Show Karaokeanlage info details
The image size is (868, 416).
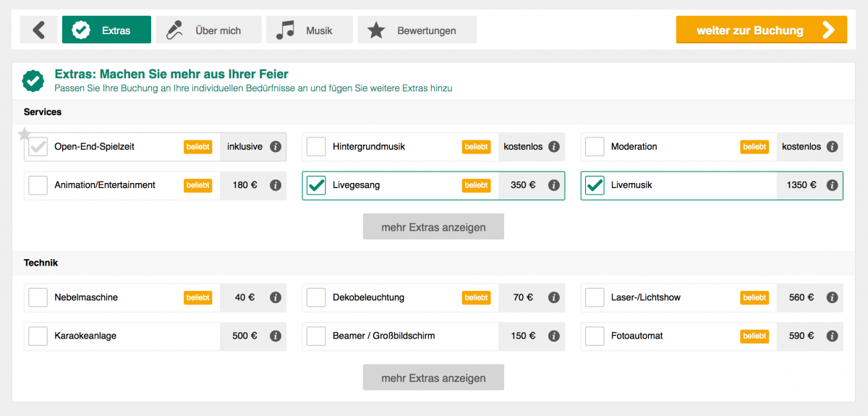pos(276,336)
